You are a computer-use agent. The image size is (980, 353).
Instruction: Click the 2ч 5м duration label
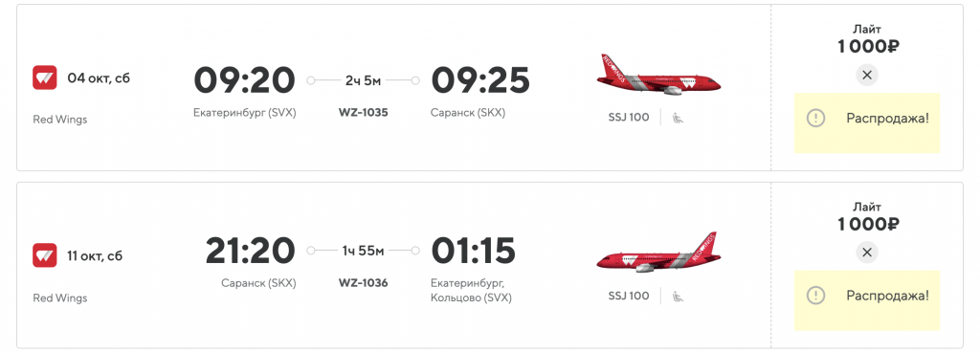[x=363, y=80]
